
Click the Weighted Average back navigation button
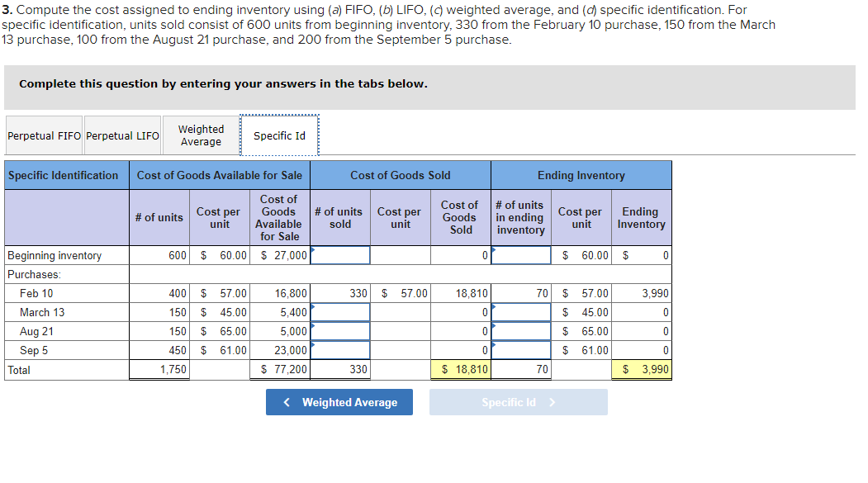[x=339, y=402]
